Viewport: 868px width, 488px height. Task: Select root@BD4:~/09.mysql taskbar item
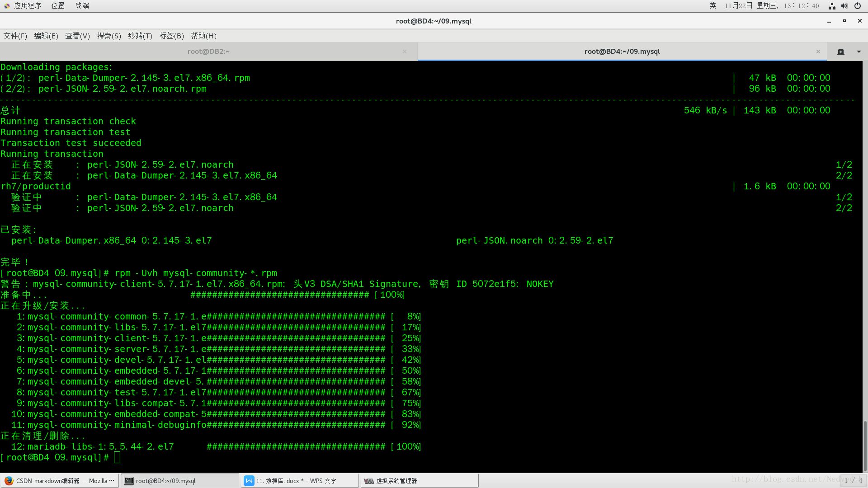click(x=180, y=481)
